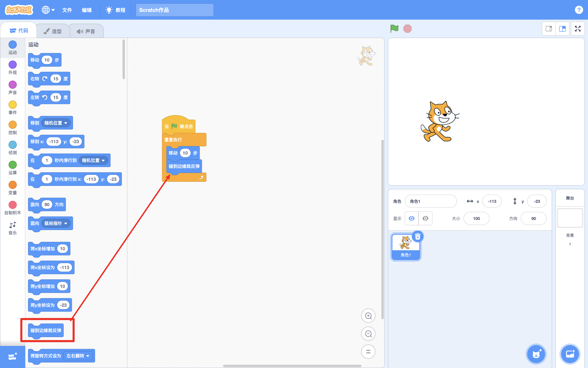Open the help question mark icon
The width and height of the screenshot is (588, 368).
coord(579,10)
